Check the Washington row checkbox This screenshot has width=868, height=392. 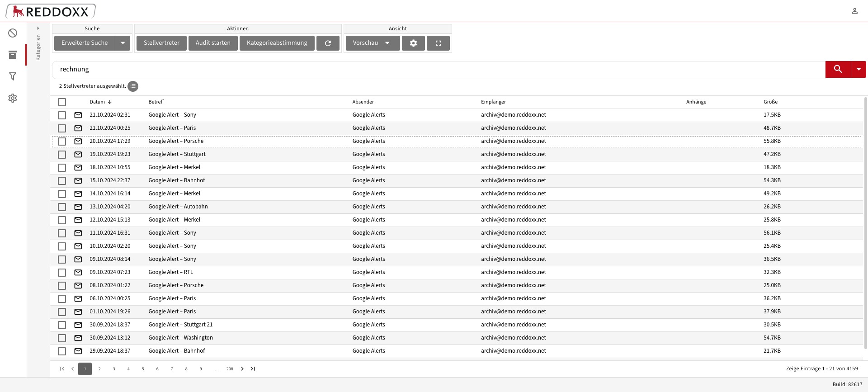click(x=62, y=338)
